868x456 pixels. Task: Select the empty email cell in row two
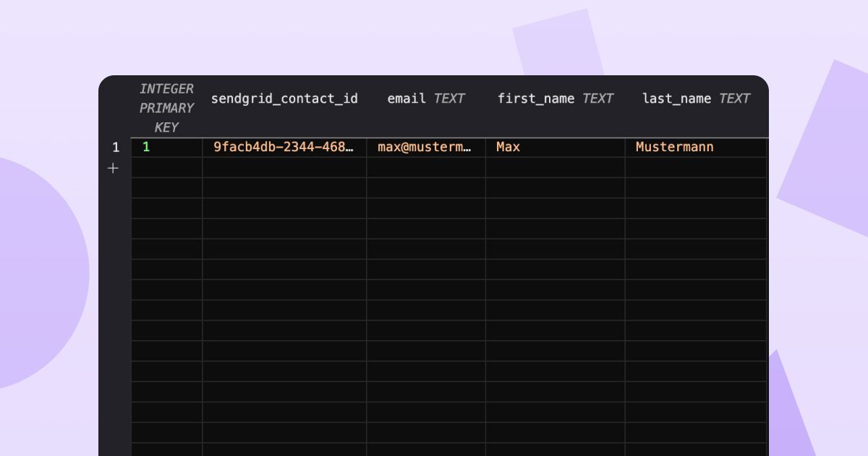[x=426, y=167]
